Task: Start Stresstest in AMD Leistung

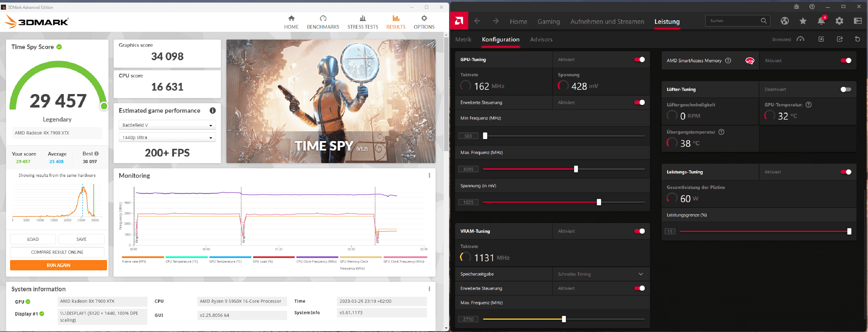Action: 788,39
